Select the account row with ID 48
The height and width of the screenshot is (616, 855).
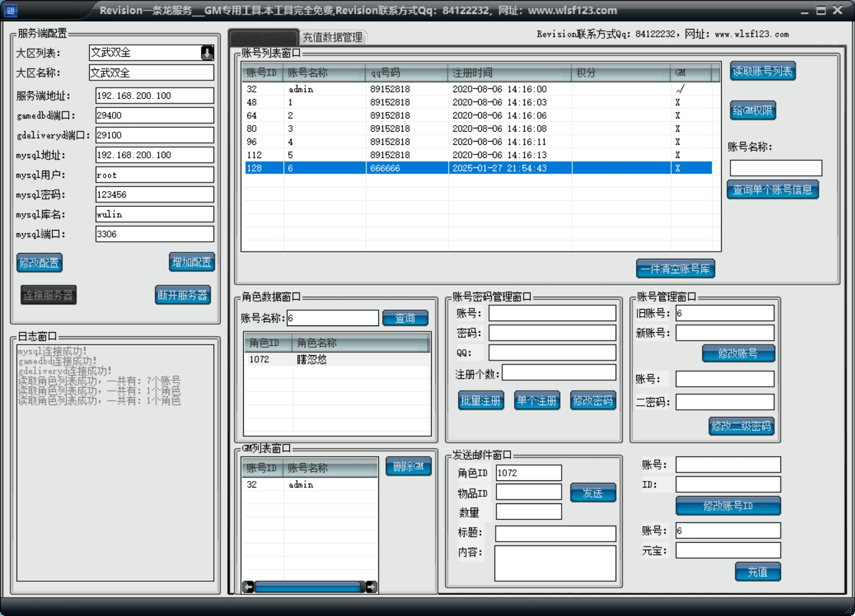[478, 102]
